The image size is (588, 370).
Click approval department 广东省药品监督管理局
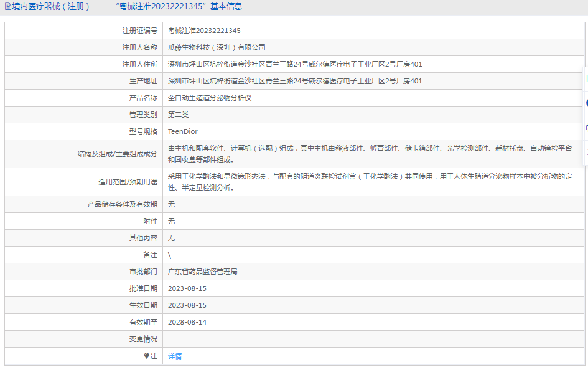(202, 272)
